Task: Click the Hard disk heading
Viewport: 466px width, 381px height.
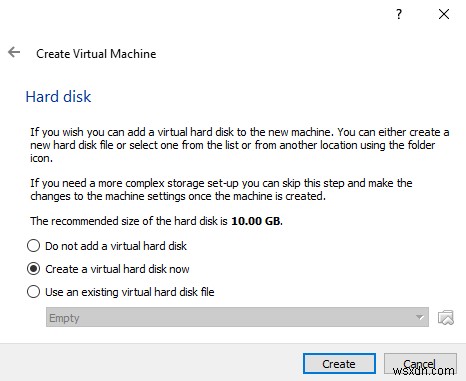Action: point(58,97)
